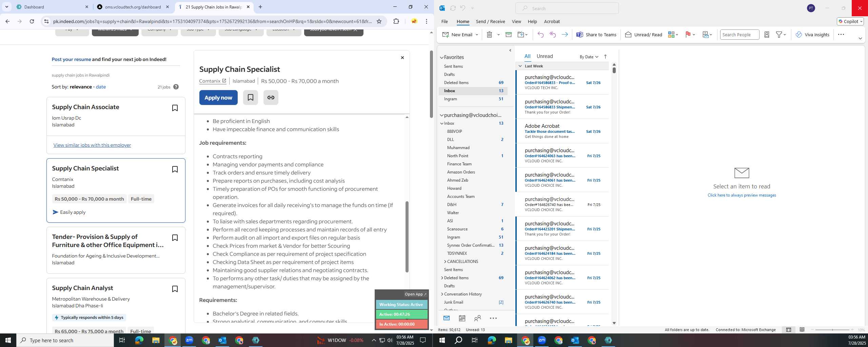The image size is (868, 347).
Task: Open the By Date sort dropdown
Action: pyautogui.click(x=589, y=57)
